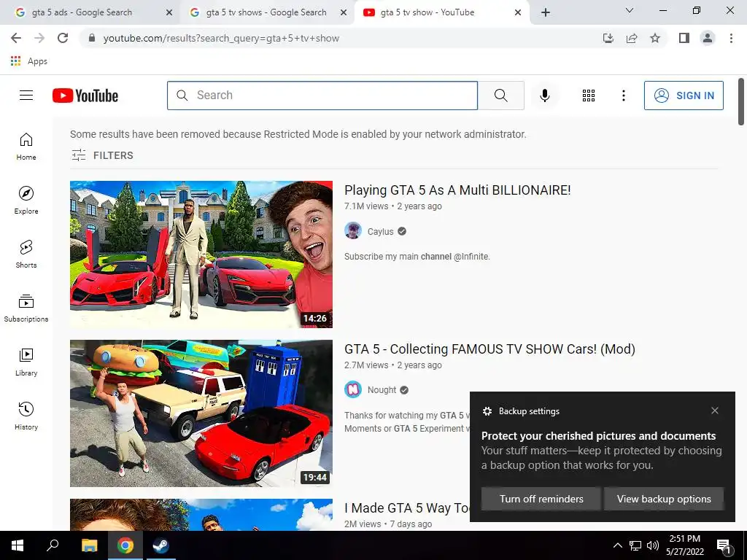Open Steam from the taskbar
This screenshot has width=747, height=560.
click(x=160, y=545)
